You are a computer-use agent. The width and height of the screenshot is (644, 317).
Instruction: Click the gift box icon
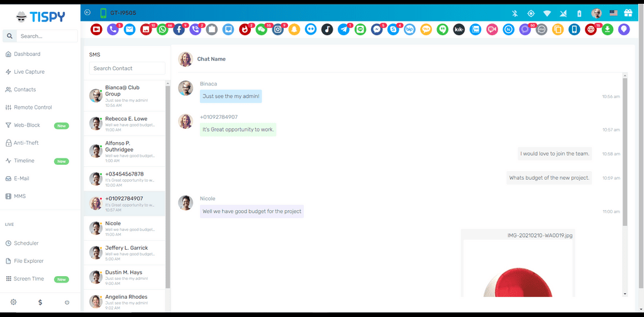tap(628, 13)
